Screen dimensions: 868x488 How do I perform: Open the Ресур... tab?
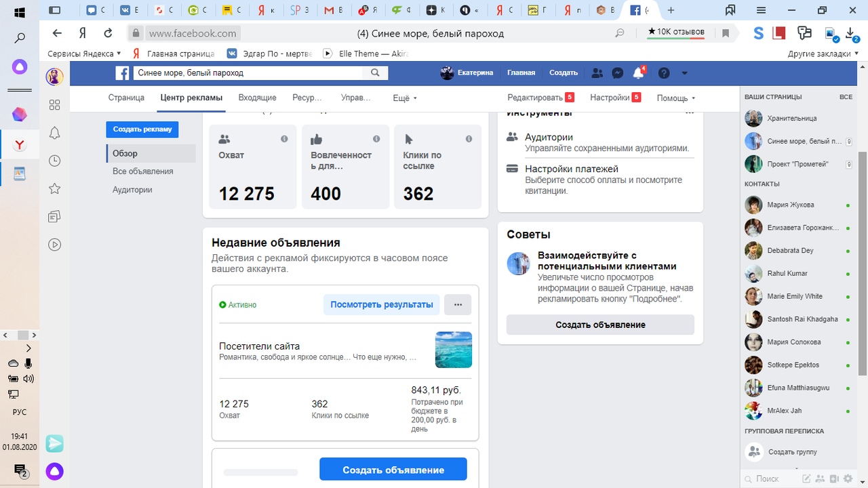click(x=307, y=98)
